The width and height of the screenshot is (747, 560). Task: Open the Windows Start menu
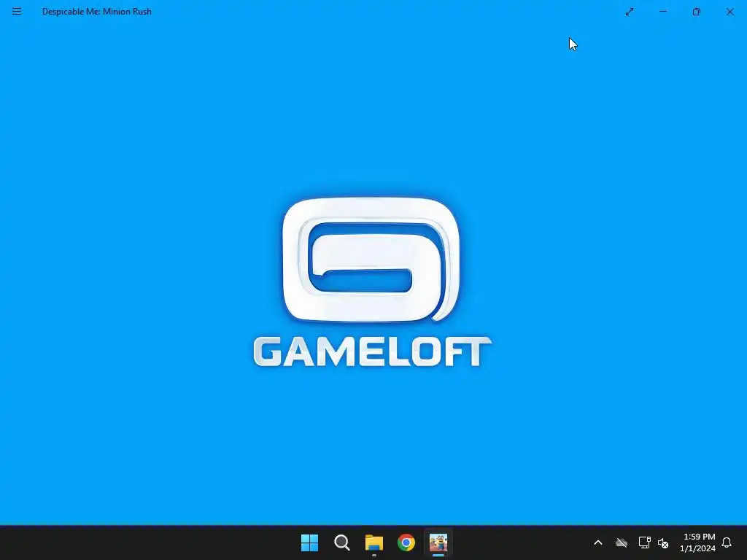[309, 542]
